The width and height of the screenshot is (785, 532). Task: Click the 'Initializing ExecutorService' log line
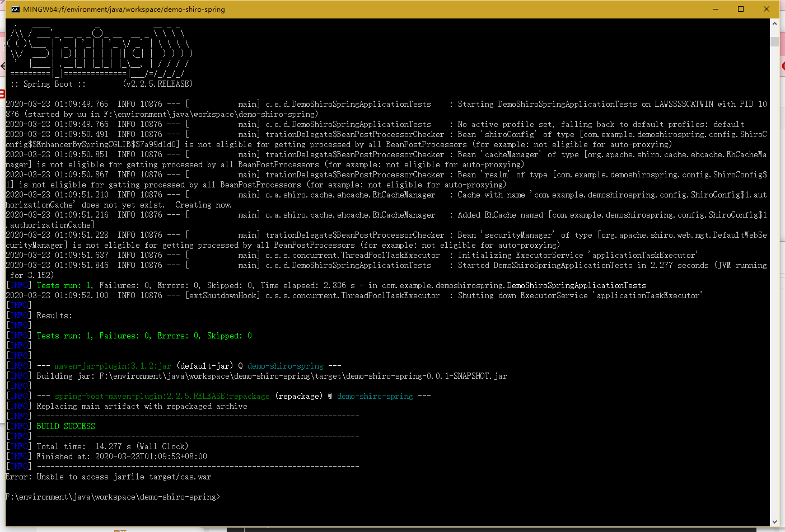pyautogui.click(x=352, y=255)
